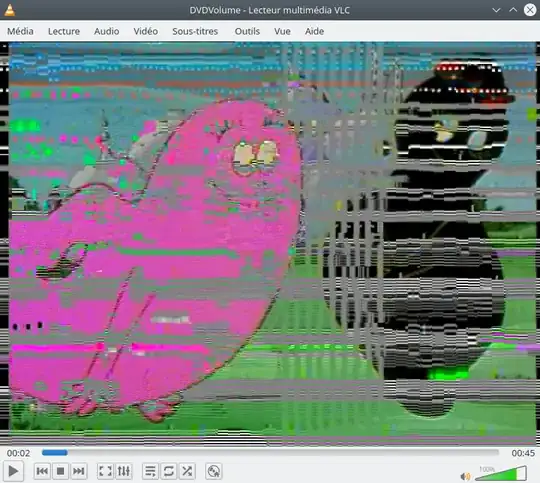
Task: Open the Lecture menu
Action: coord(64,31)
